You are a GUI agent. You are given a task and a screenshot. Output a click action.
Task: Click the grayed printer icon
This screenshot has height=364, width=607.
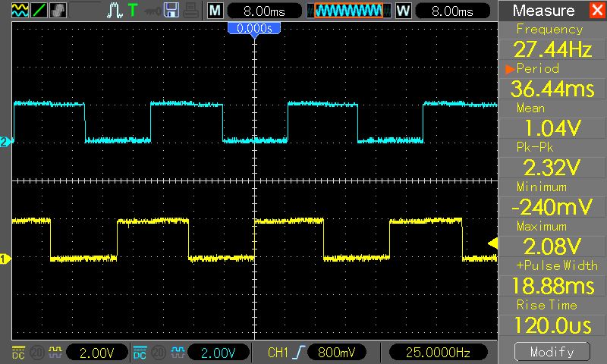[191, 11]
